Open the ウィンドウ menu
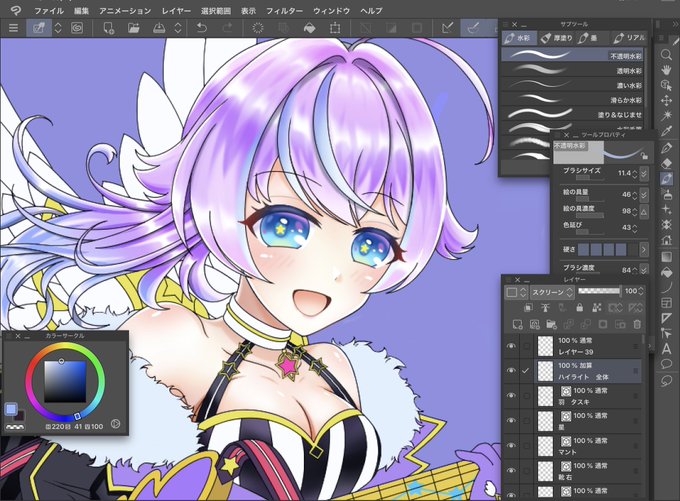 click(x=331, y=11)
